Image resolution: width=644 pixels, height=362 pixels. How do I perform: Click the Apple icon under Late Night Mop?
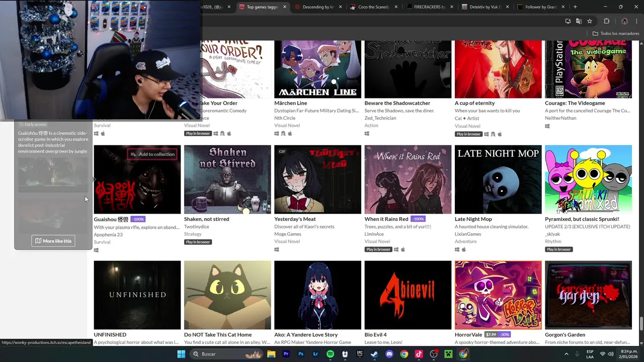coord(464,249)
